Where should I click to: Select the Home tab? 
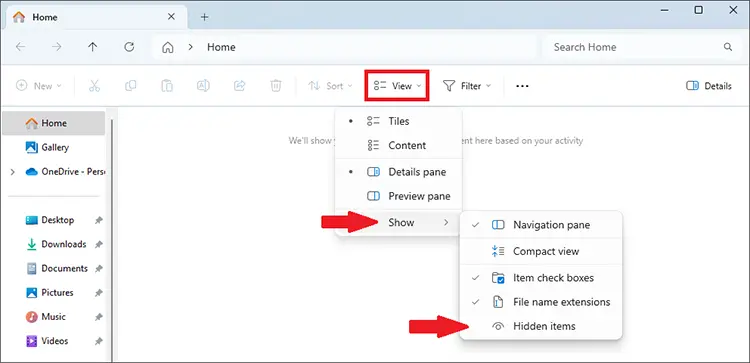click(x=95, y=17)
